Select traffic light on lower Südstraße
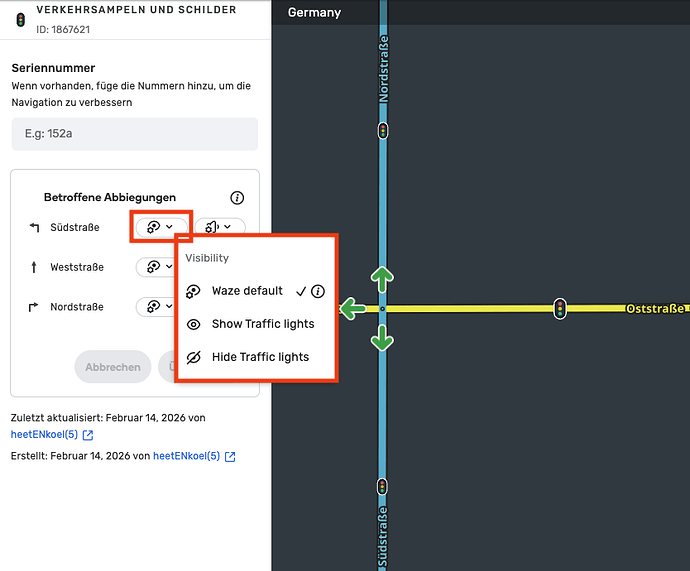The height and width of the screenshot is (571, 690). (383, 486)
